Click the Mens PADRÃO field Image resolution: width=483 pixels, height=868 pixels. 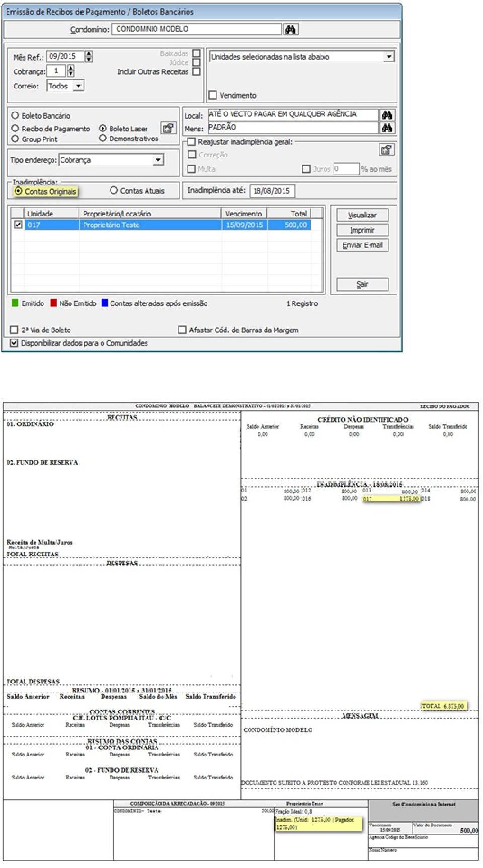(x=293, y=128)
